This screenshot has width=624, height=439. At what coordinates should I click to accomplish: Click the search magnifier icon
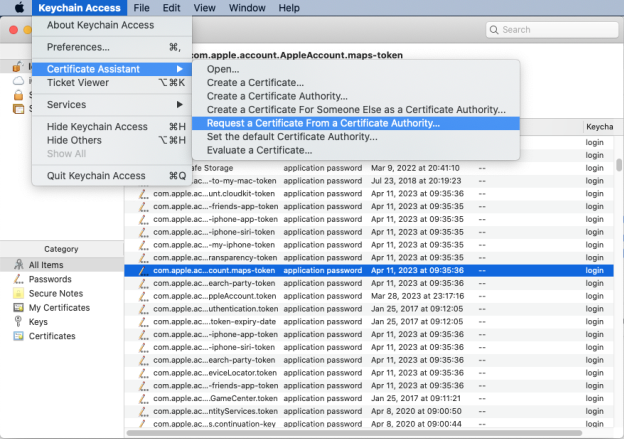(x=494, y=30)
